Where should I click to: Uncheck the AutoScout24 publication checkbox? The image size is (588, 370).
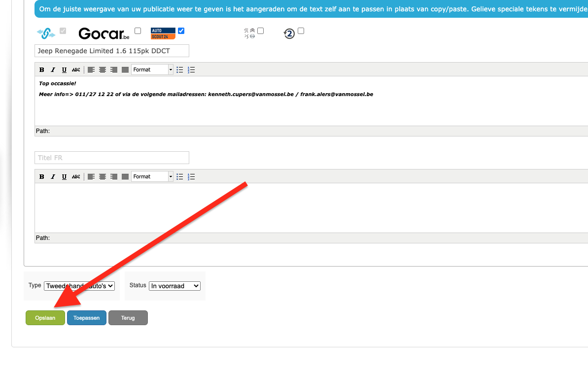[181, 31]
